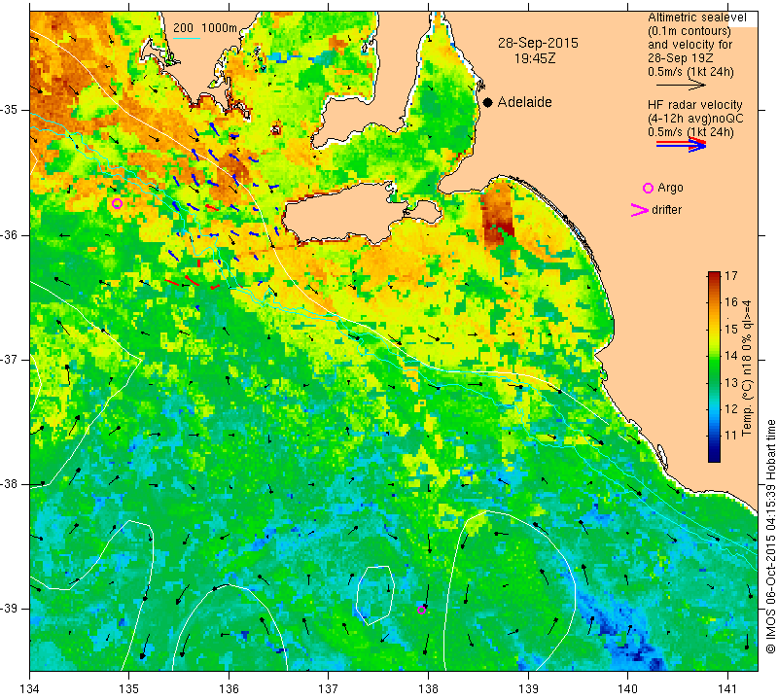Click the longitude label 138
Viewport: 778px width, 700px height.
click(x=428, y=689)
